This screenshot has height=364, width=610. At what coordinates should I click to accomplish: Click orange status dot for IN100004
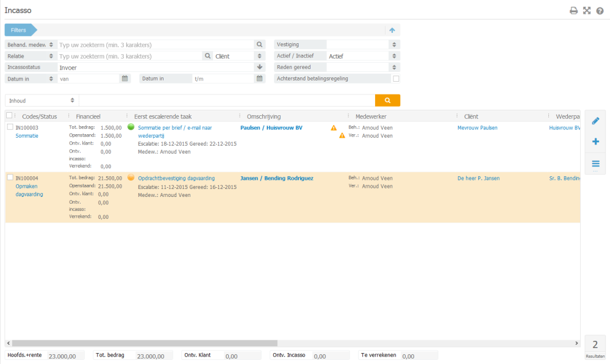[131, 177]
